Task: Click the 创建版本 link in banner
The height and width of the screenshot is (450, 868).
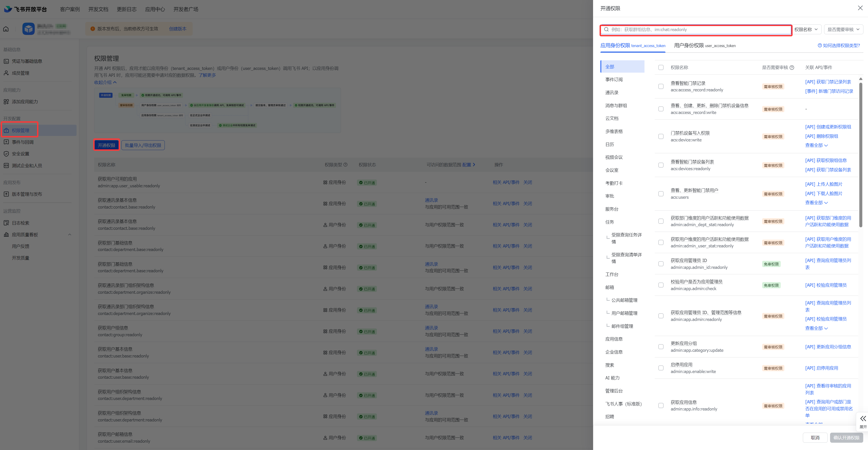Action: coord(178,29)
